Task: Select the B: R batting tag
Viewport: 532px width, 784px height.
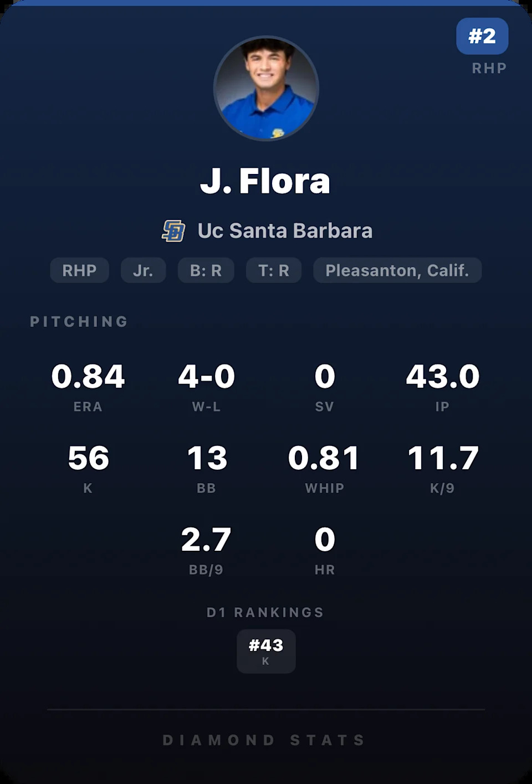Action: point(206,270)
